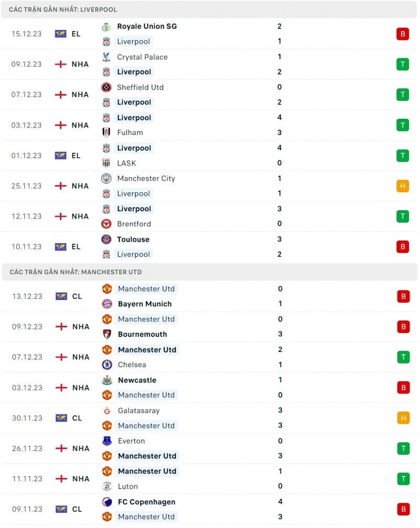Click the 15.12.23 match date

click(27, 34)
